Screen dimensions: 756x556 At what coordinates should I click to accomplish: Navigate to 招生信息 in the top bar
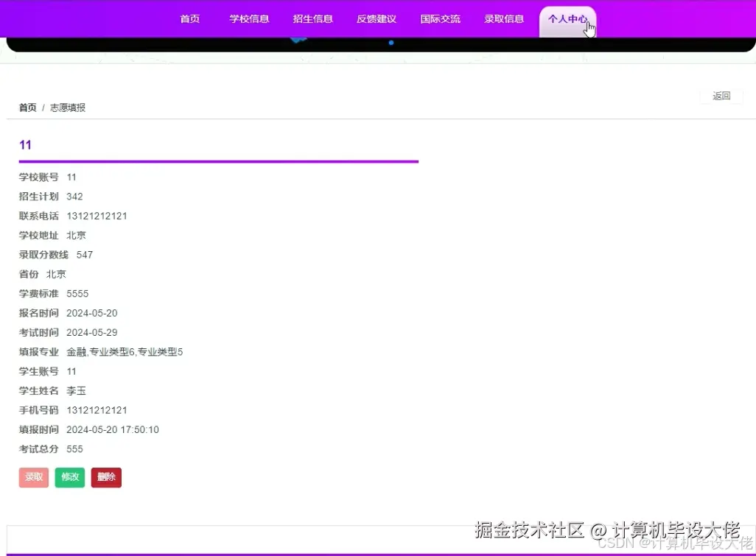(x=312, y=20)
